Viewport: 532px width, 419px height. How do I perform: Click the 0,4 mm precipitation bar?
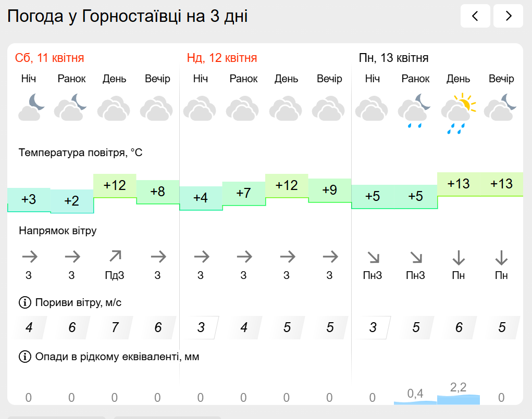coord(415,402)
